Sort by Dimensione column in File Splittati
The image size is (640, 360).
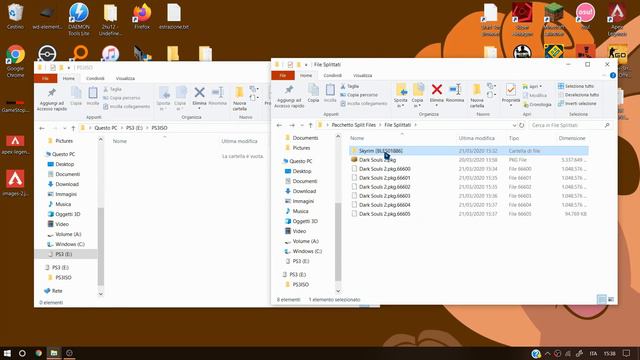(x=572, y=138)
